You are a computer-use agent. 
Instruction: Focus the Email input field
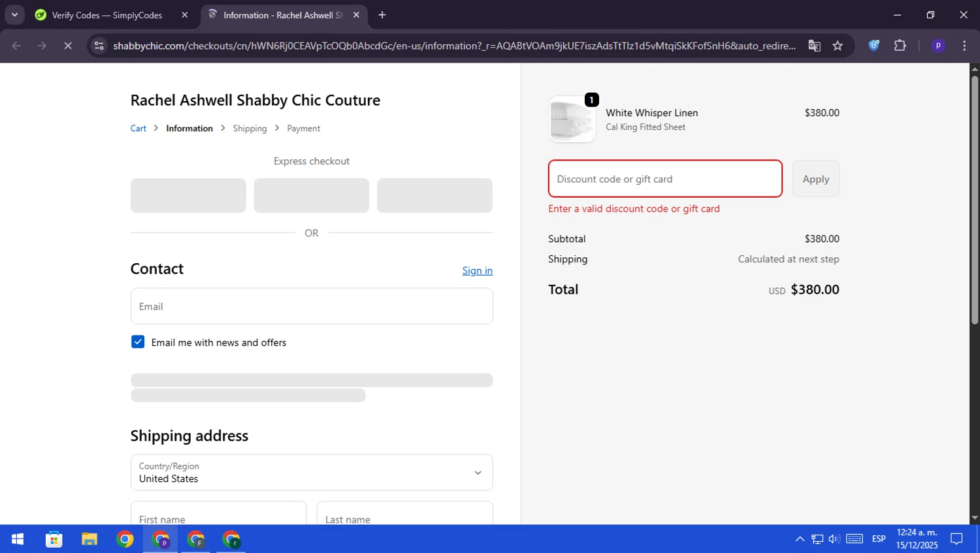point(312,306)
